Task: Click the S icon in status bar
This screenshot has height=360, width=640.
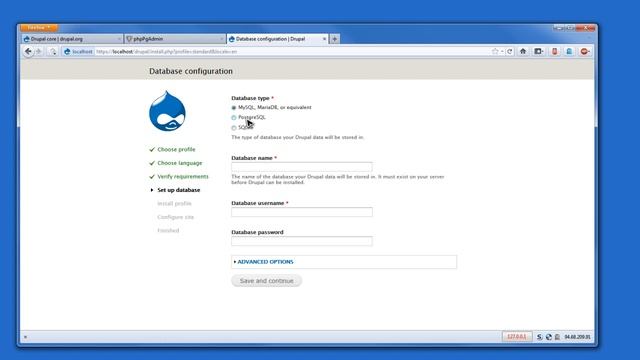Action: [540, 337]
